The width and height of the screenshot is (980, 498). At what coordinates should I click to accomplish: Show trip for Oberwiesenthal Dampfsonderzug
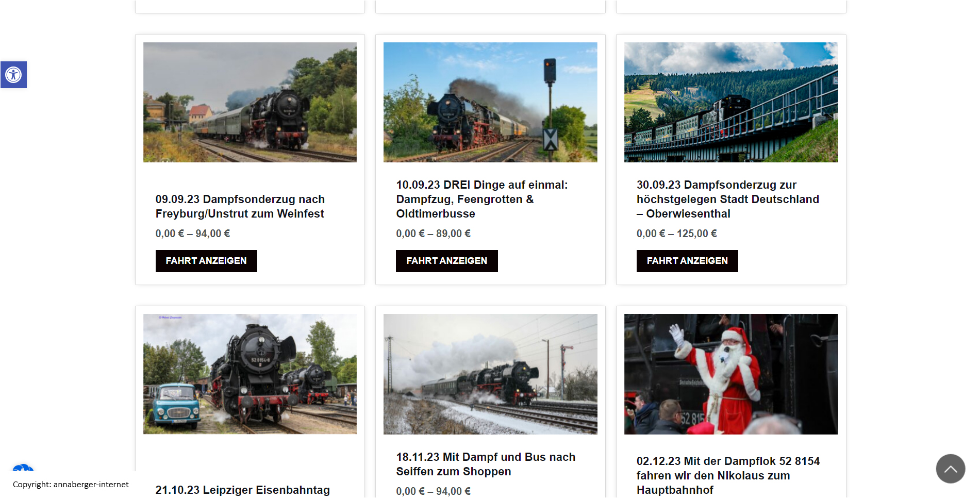pyautogui.click(x=687, y=261)
